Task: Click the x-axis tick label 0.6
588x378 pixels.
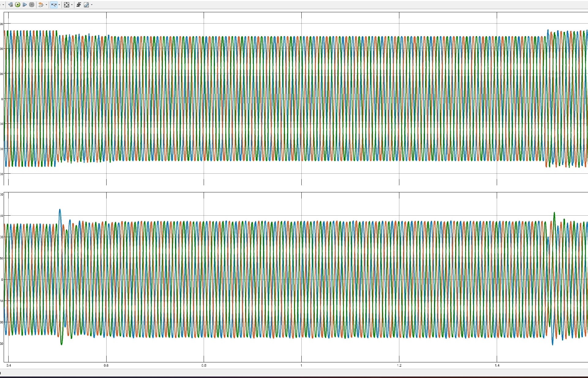Action: (x=106, y=365)
